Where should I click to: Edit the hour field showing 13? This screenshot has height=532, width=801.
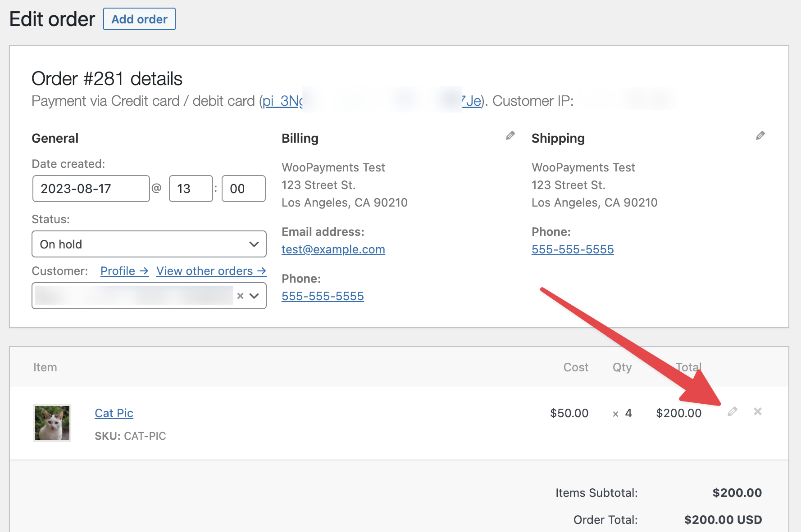191,189
